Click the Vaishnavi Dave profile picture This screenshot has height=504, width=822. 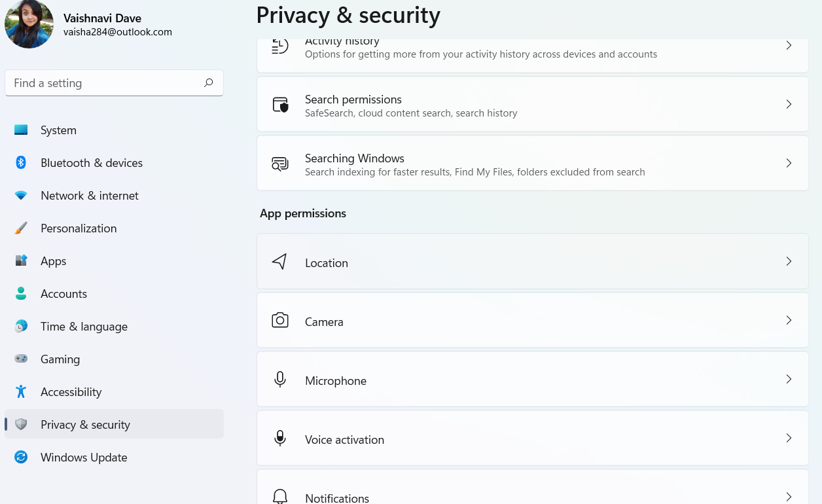pyautogui.click(x=29, y=24)
